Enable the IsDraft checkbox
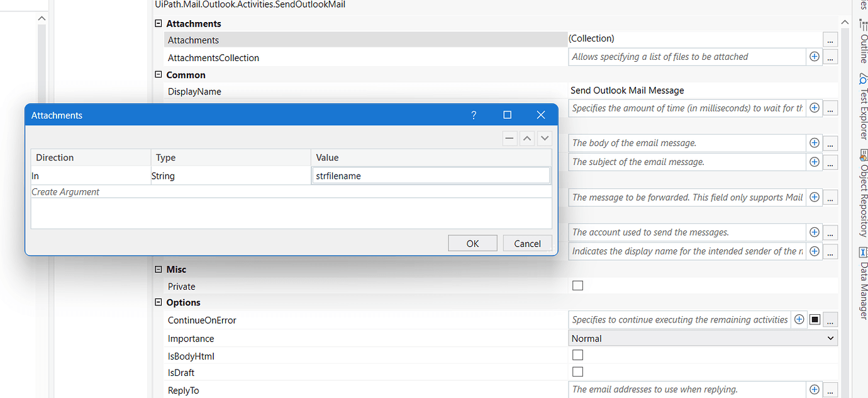 (577, 372)
